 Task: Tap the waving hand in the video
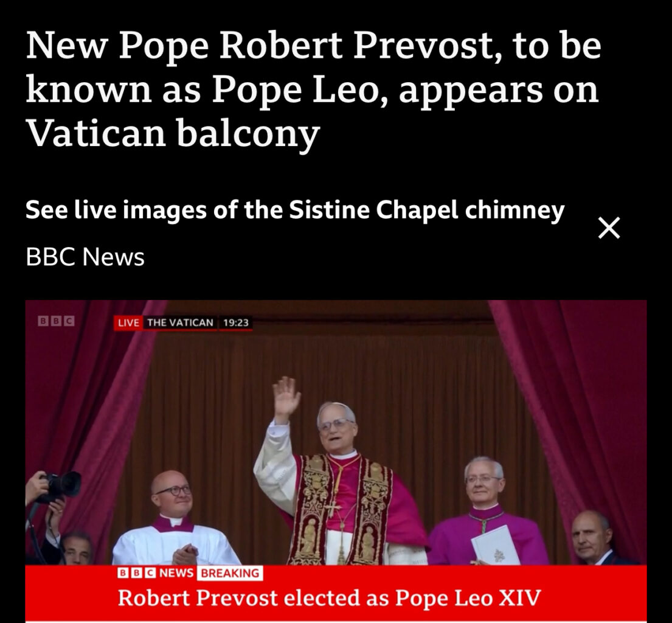pyautogui.click(x=286, y=399)
